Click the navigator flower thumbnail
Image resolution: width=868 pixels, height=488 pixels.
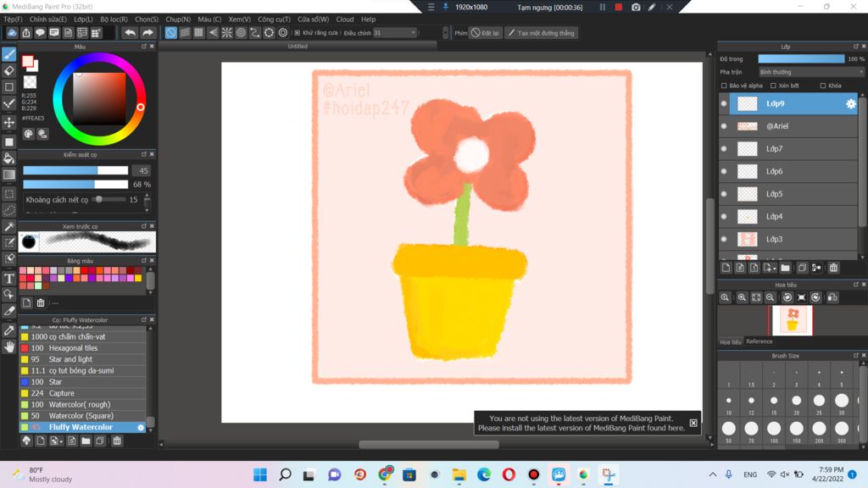[x=793, y=320]
